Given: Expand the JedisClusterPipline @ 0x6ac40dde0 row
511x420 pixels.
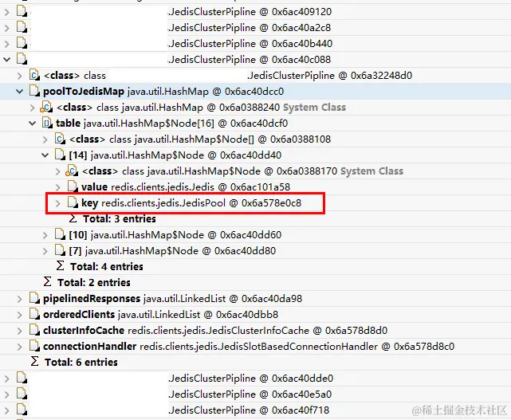Looking at the screenshot, I should tap(7, 379).
